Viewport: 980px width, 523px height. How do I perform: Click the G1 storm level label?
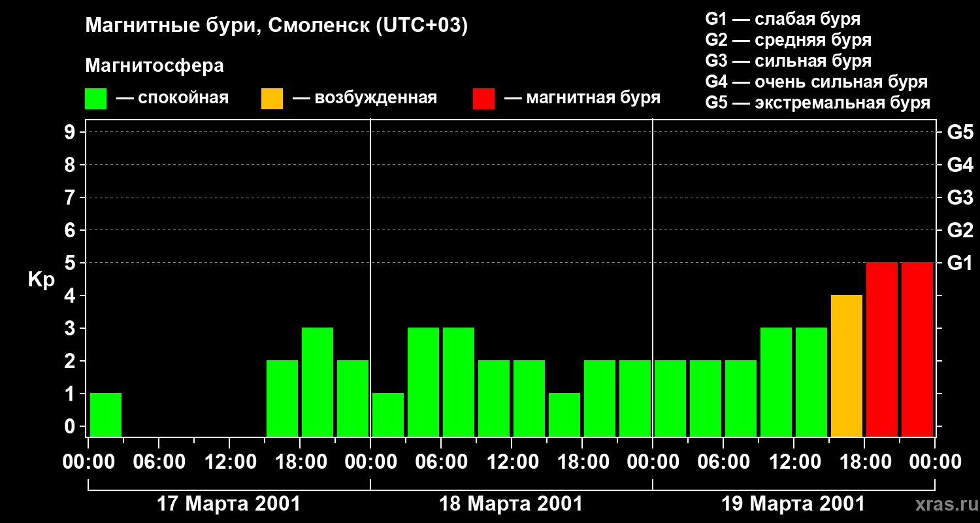coord(960,263)
